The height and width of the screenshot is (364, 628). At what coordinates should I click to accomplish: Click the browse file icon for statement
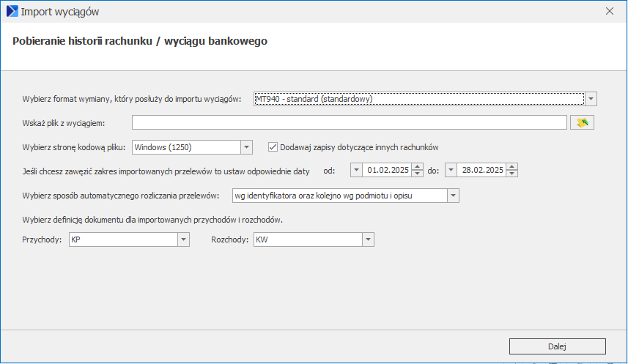tap(583, 122)
